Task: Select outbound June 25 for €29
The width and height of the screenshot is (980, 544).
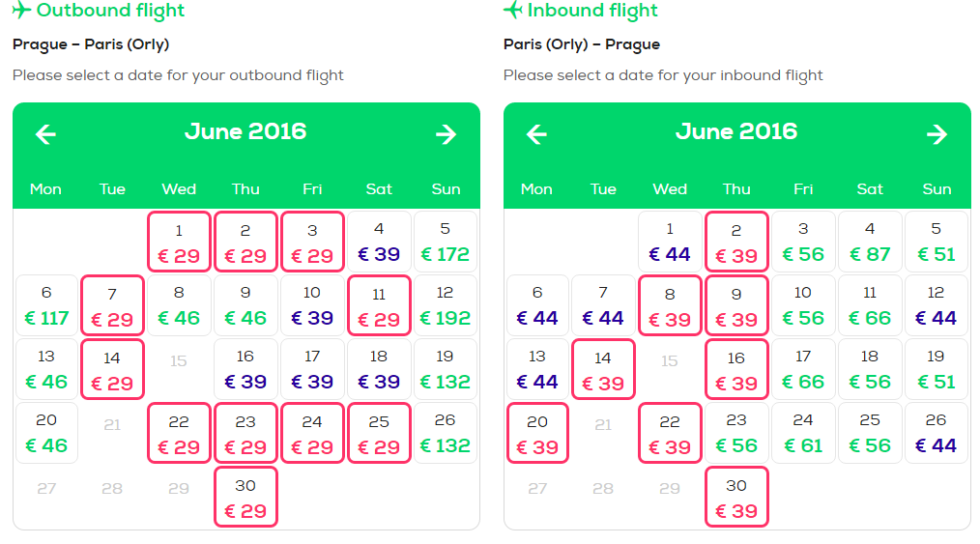Action: (379, 433)
